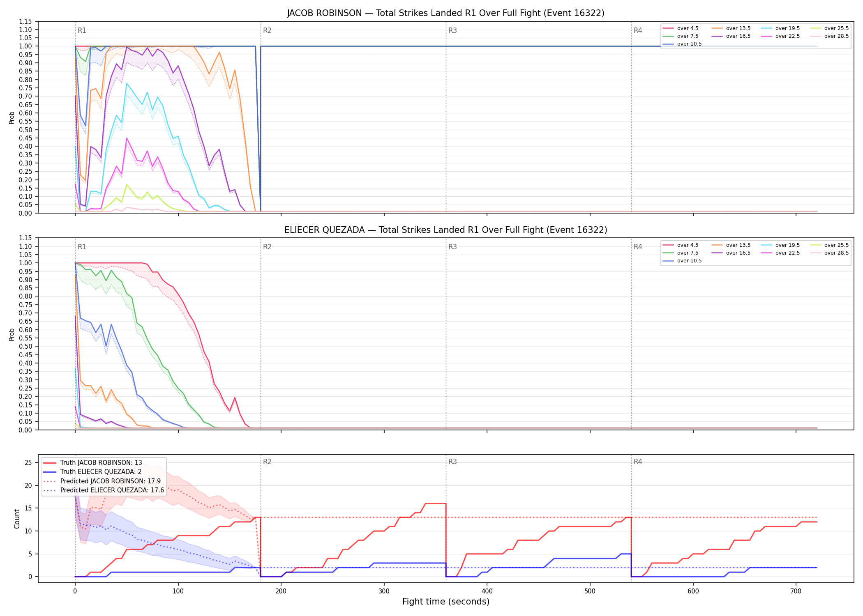863x616 pixels.
Task: Select 'over 22.5' legend entry in Robinson chart
Action: 780,36
